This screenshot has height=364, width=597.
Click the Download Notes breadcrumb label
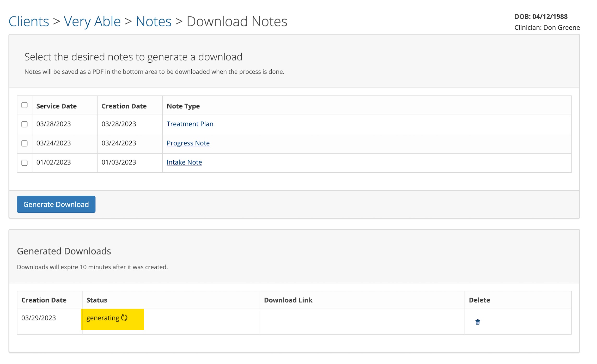(237, 21)
